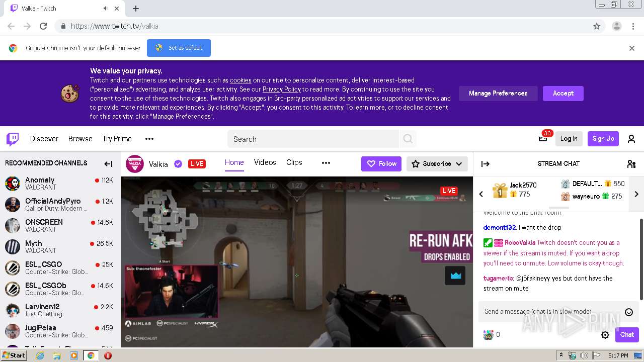Go back to previous page

[11, 26]
